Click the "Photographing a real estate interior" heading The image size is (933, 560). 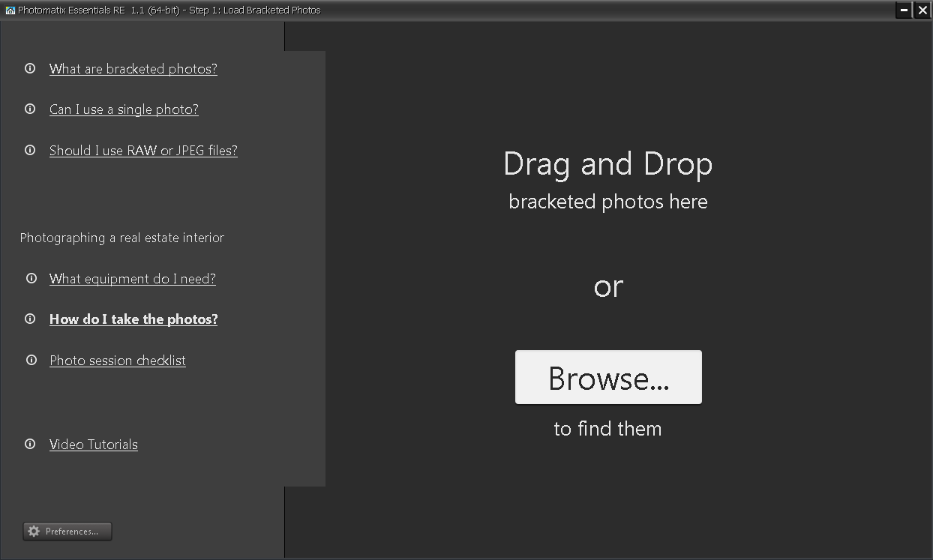122,238
